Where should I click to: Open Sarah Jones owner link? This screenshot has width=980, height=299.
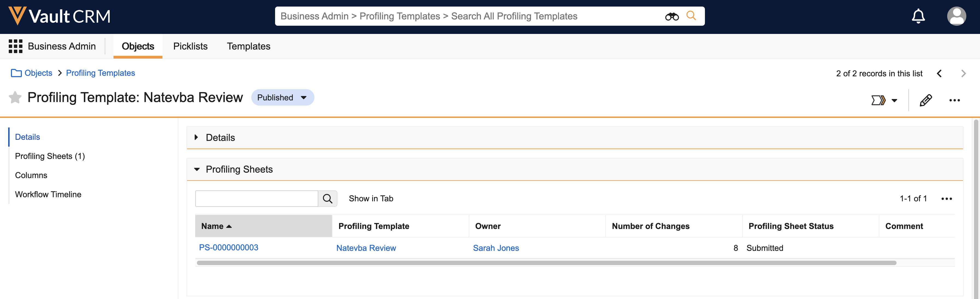pyautogui.click(x=496, y=248)
